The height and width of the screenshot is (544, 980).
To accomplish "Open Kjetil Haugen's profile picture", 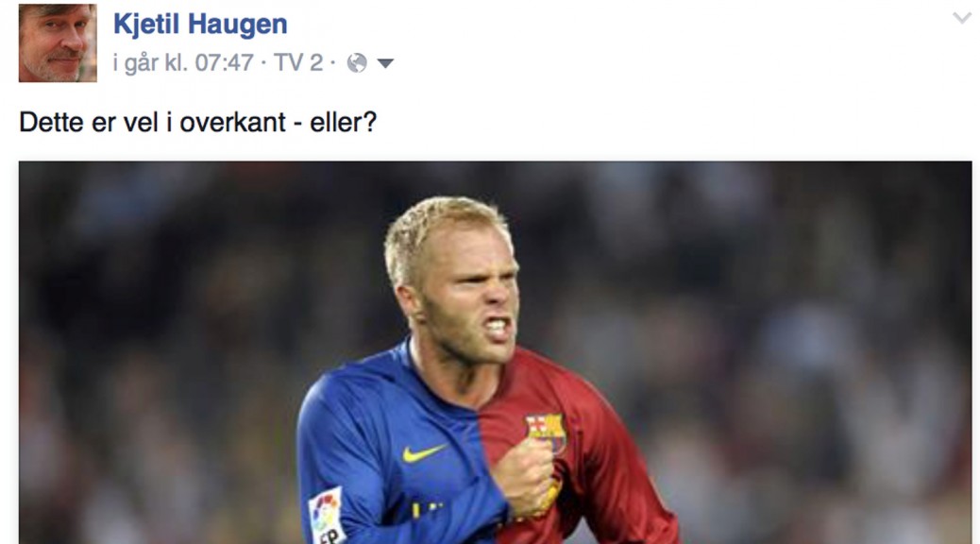I will (58, 43).
